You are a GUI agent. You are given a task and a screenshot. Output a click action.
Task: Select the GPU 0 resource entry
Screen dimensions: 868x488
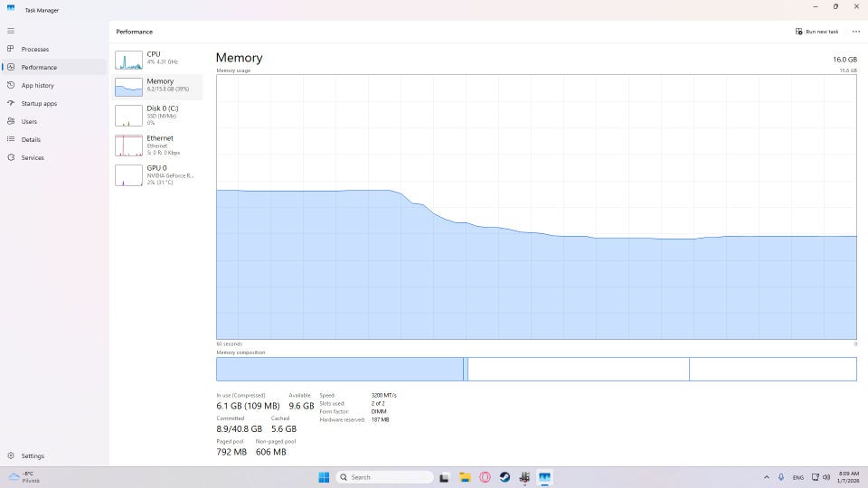[157, 174]
